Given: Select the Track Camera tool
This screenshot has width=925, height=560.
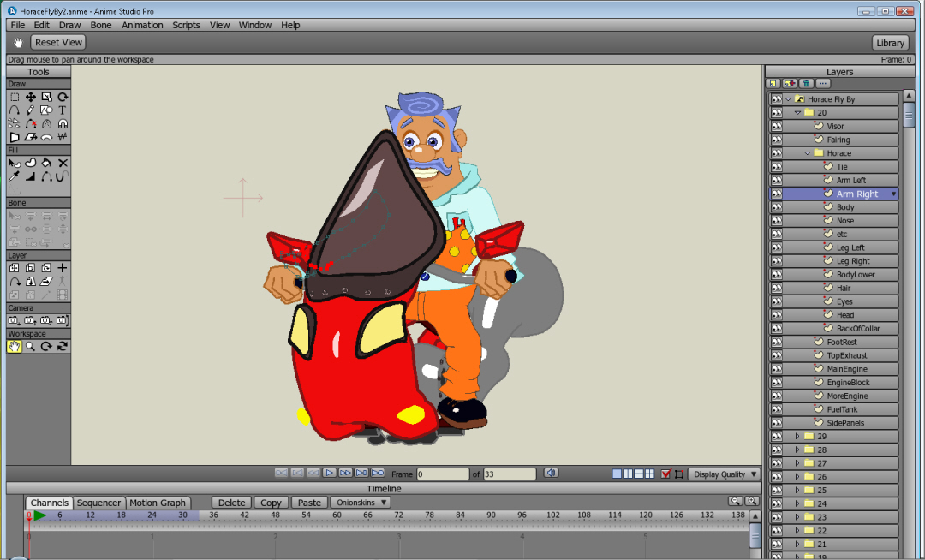Looking at the screenshot, I should click(x=13, y=321).
